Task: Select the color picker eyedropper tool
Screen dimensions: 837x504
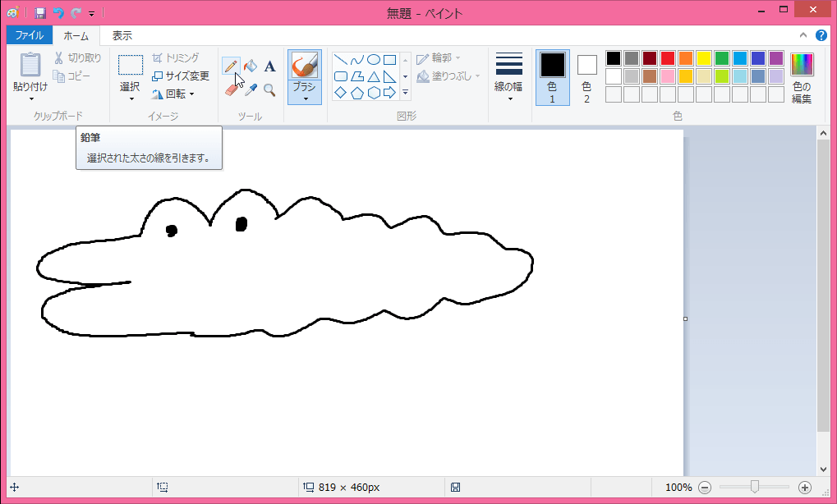Action: [251, 90]
